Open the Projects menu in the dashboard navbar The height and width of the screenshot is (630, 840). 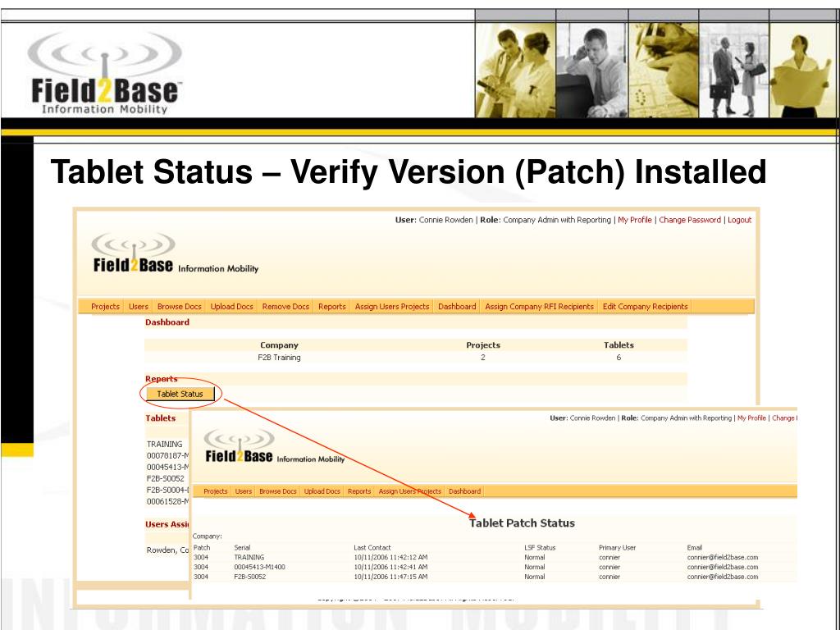pos(105,307)
